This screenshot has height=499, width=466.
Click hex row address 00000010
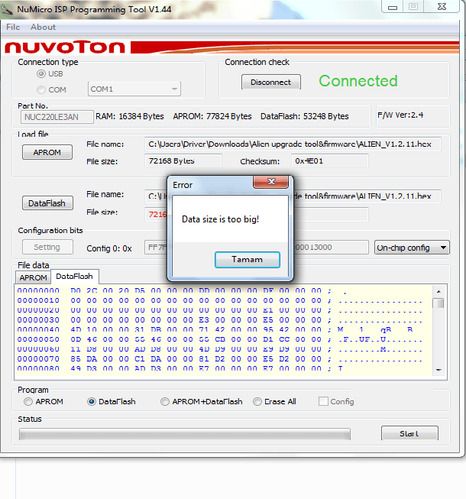click(38, 301)
